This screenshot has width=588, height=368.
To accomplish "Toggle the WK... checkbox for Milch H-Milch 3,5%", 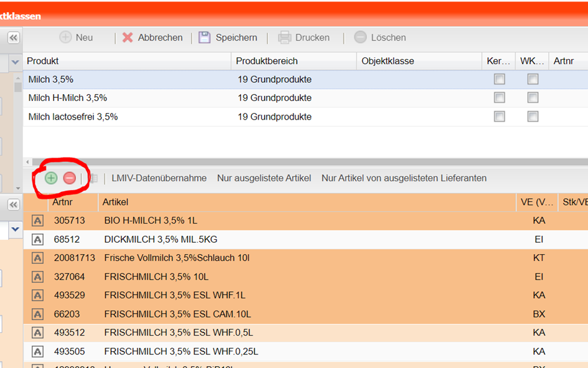I will (x=533, y=98).
